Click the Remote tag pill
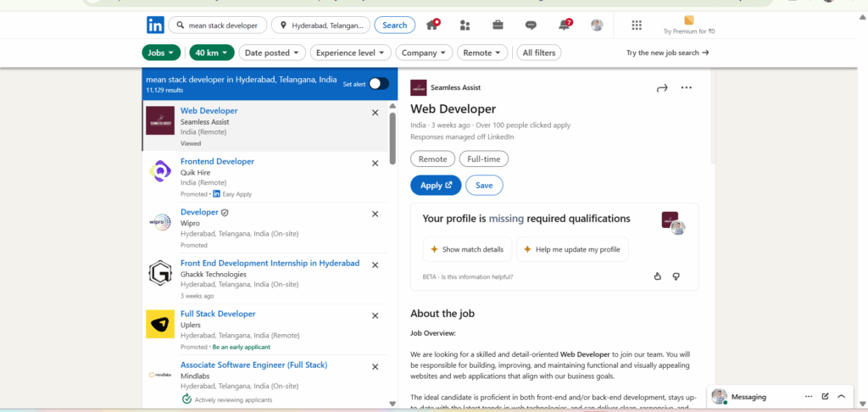This screenshot has width=868, height=412. point(432,159)
